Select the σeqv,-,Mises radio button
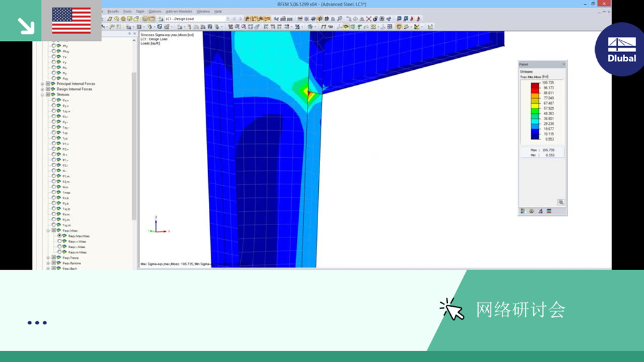The image size is (644, 362). click(59, 246)
